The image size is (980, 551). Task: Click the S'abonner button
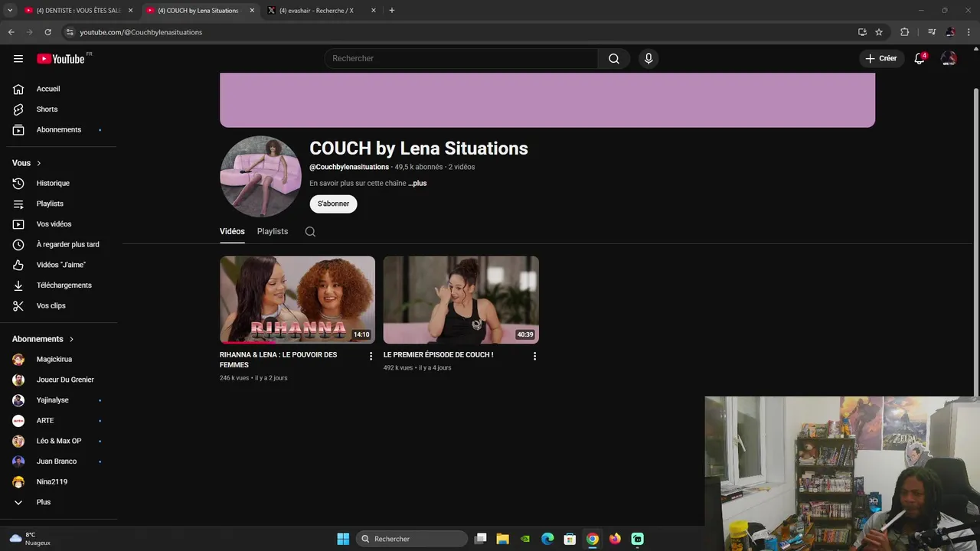(333, 204)
